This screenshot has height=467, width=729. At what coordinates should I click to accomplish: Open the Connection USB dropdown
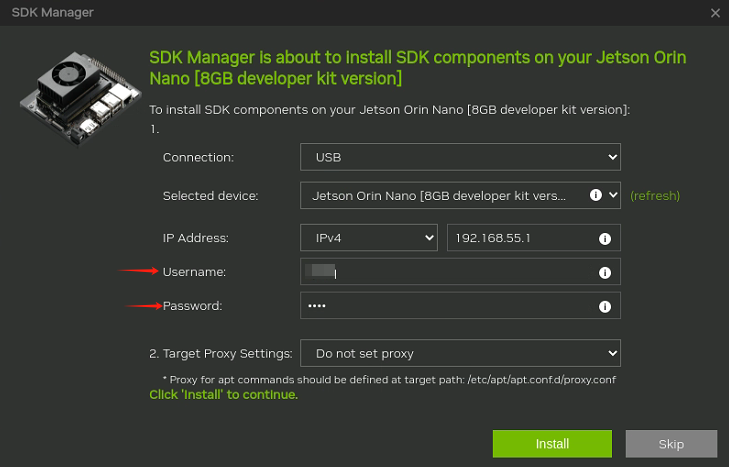[x=460, y=158]
